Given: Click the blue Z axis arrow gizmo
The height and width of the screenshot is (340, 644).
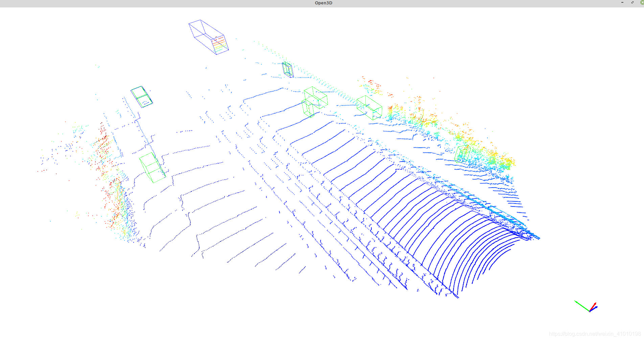Looking at the screenshot, I should (596, 308).
